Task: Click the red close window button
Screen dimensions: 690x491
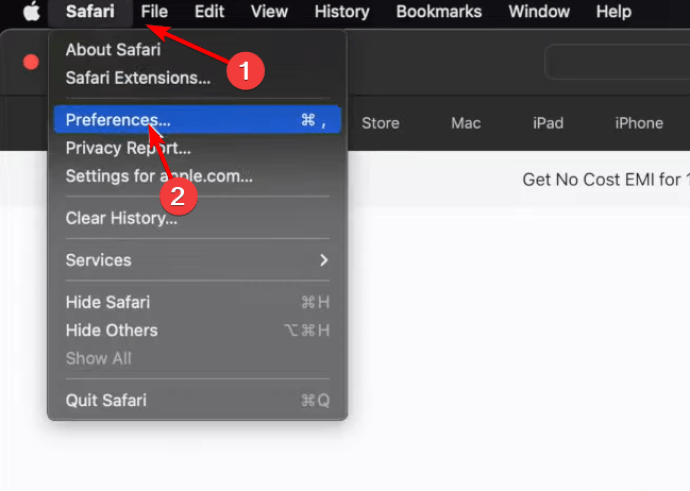Action: [31, 62]
